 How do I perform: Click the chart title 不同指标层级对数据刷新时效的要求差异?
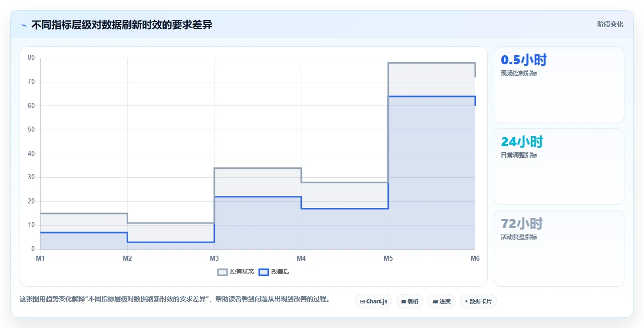coord(122,25)
